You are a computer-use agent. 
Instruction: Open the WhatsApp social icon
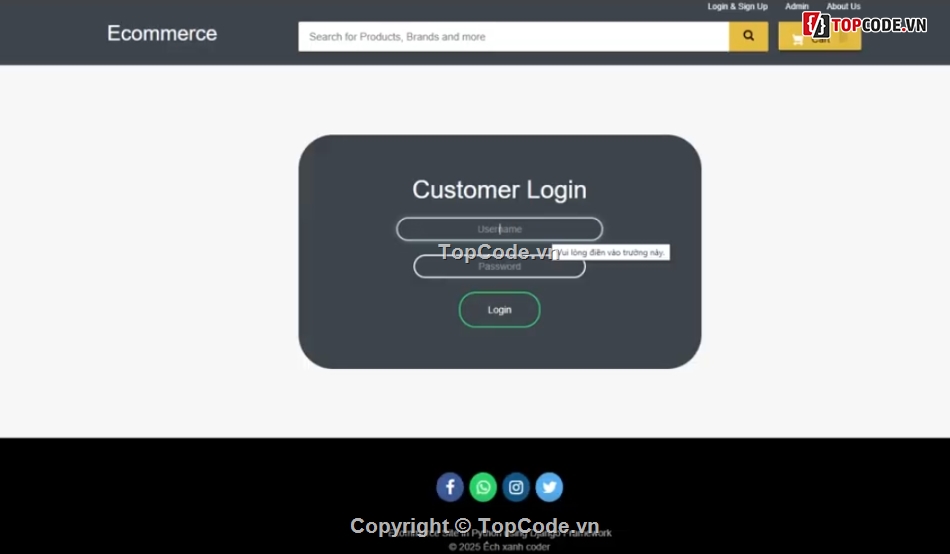coord(483,487)
